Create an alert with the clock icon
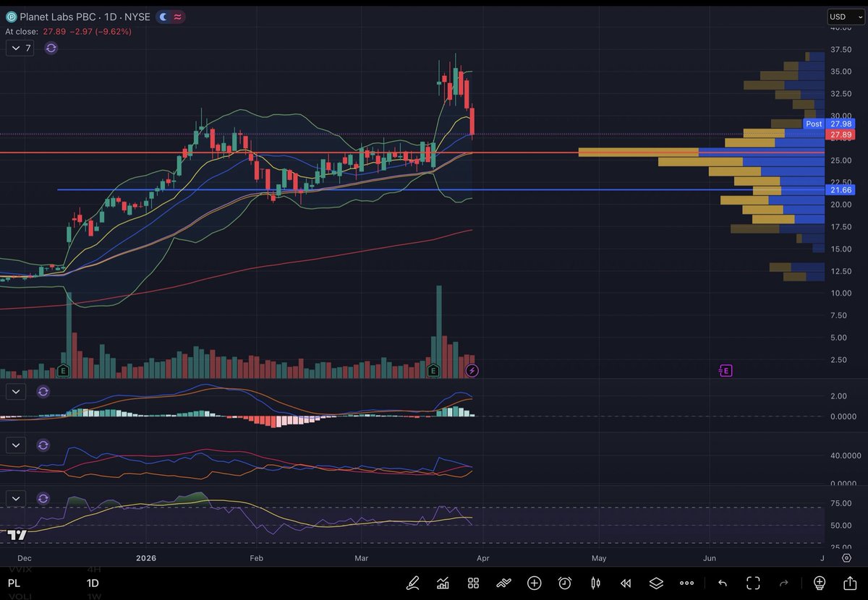Screen dimensions: 868x600 [x=564, y=583]
